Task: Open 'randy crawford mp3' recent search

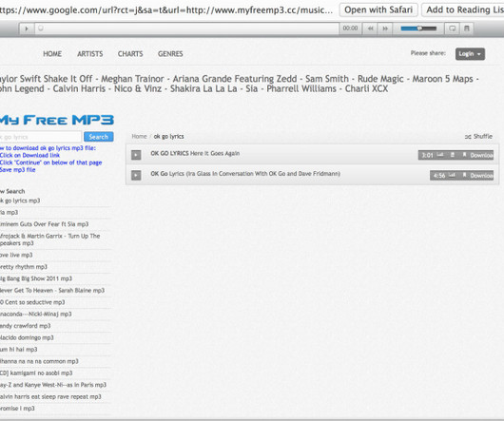Action: click(26, 326)
